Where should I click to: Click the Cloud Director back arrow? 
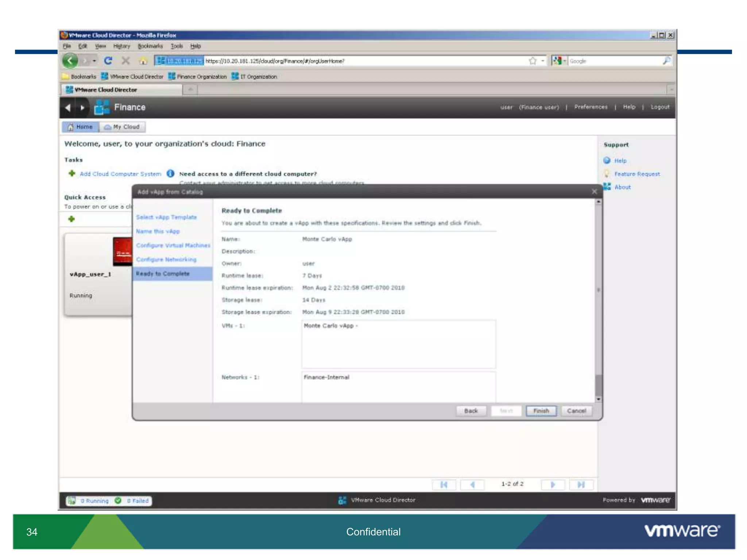[67, 108]
